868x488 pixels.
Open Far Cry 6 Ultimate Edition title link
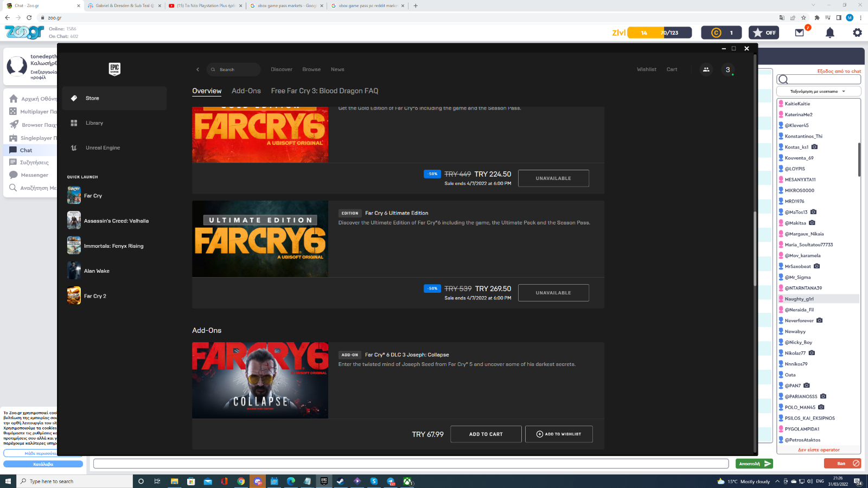coord(397,213)
